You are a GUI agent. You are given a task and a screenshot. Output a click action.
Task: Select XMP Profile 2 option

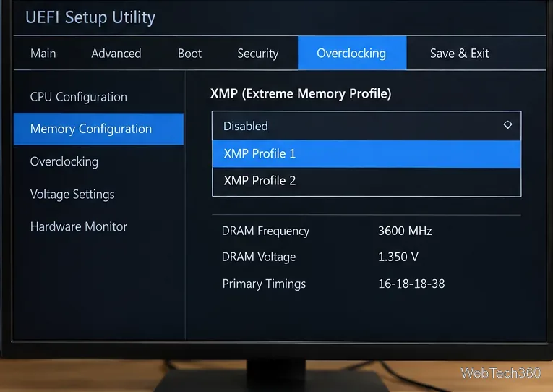click(366, 181)
